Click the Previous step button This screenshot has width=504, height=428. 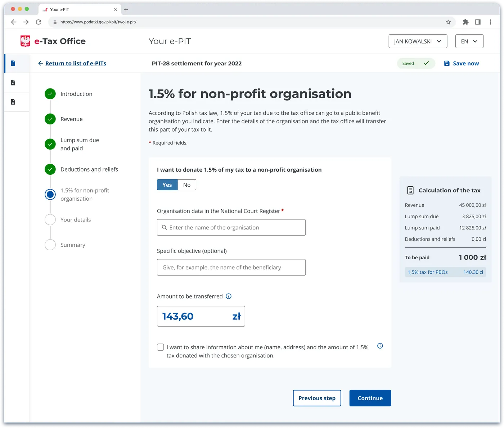coord(317,398)
